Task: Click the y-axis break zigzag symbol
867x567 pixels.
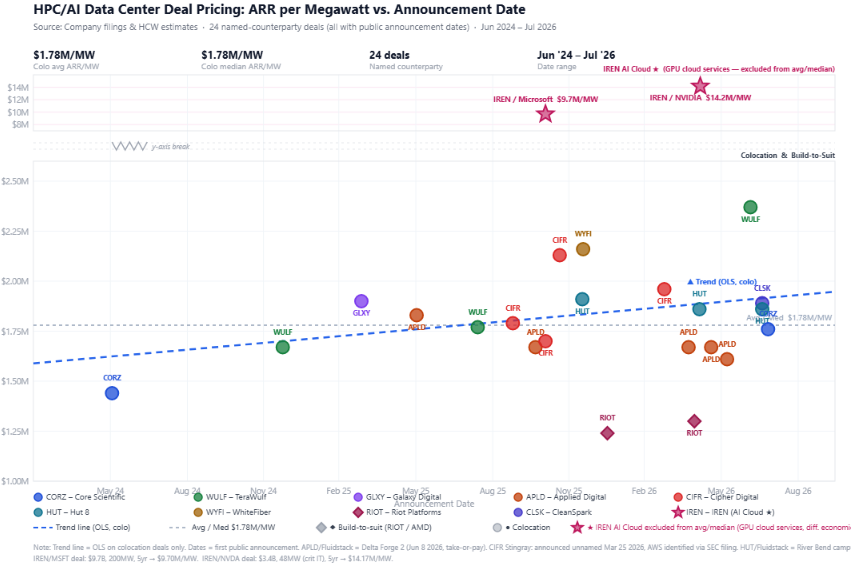Action: (129, 146)
